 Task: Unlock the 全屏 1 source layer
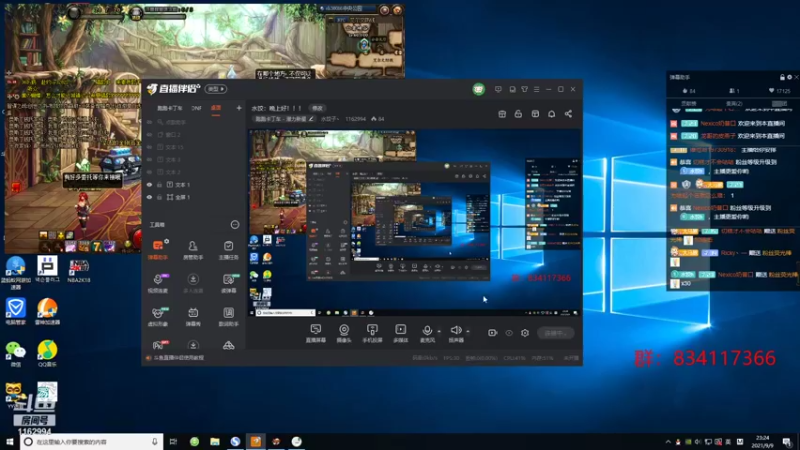pyautogui.click(x=160, y=197)
